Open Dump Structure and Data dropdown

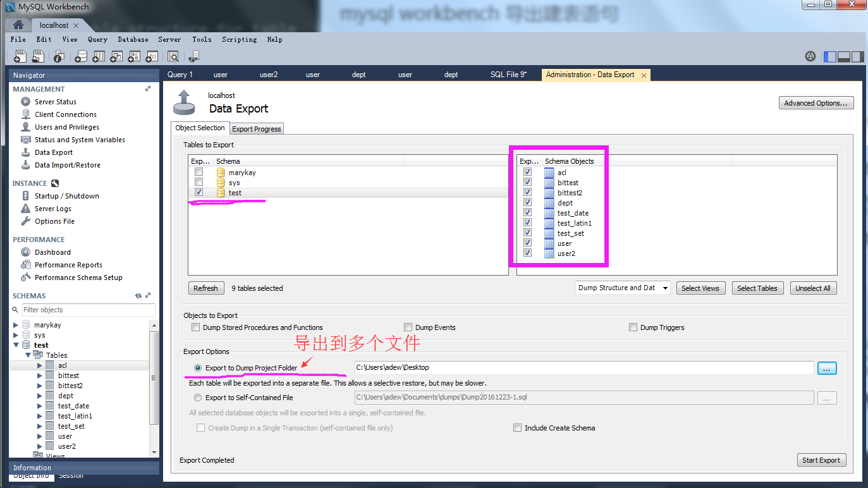click(623, 288)
